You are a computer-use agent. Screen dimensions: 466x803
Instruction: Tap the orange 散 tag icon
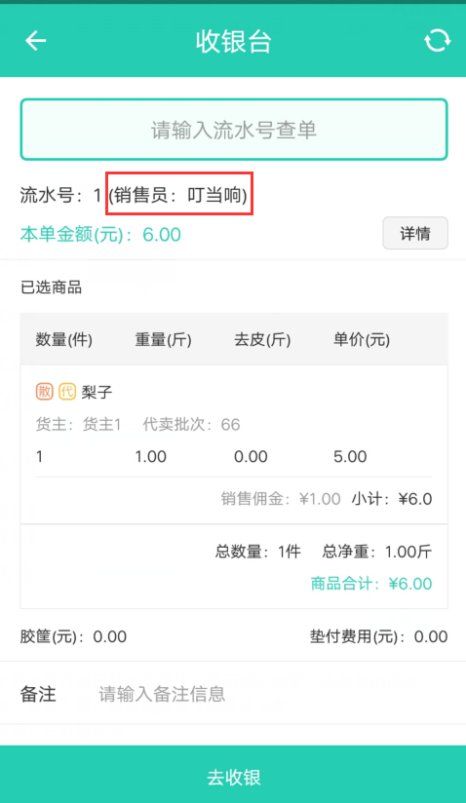[45, 392]
